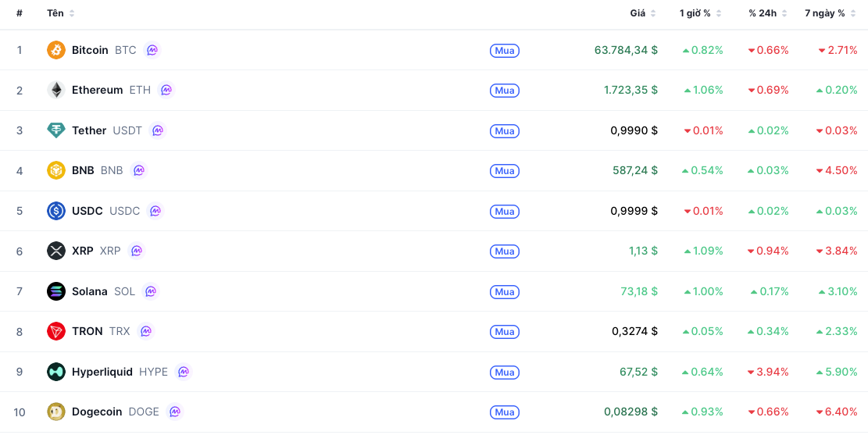Screen dimensions: 868x435
Task: Click Mua button for XRP
Action: 504,251
